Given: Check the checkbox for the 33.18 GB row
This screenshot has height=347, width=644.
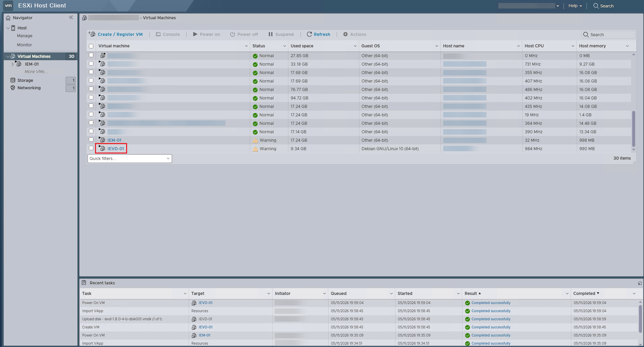Looking at the screenshot, I should [91, 64].
